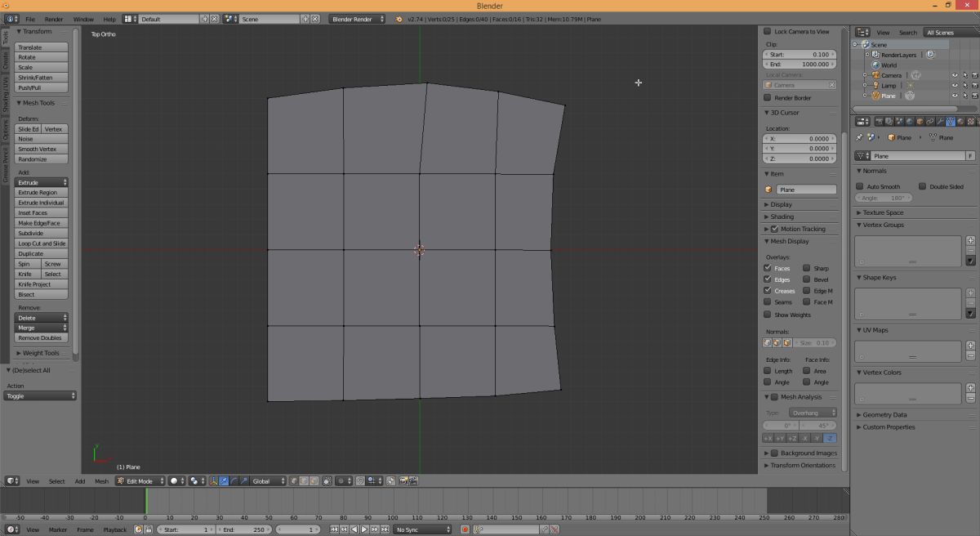The width and height of the screenshot is (980, 536).
Task: Enable Lock Camera to View
Action: pyautogui.click(x=767, y=31)
